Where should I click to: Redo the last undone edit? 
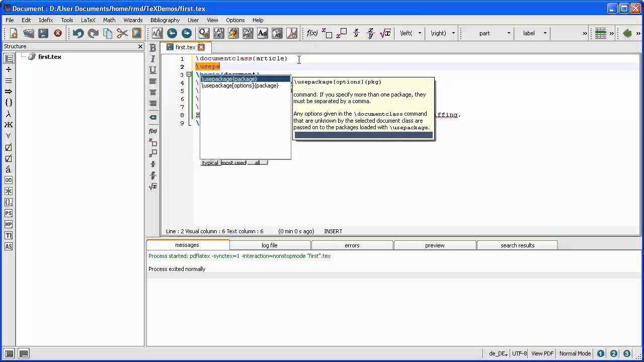click(93, 33)
